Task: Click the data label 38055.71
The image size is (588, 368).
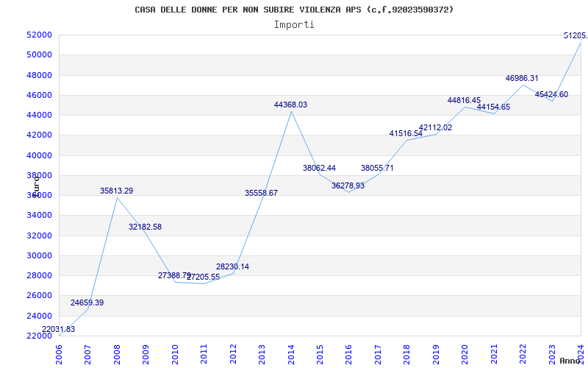Action: (x=377, y=168)
